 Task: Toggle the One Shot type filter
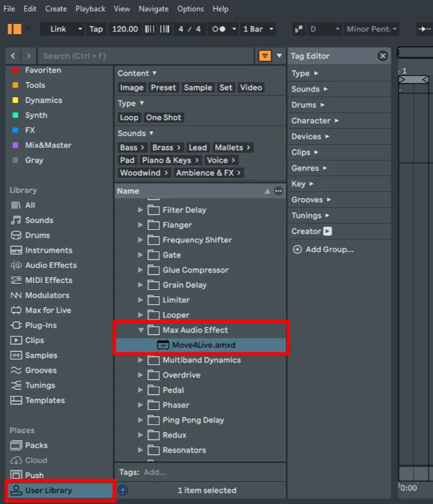click(164, 117)
